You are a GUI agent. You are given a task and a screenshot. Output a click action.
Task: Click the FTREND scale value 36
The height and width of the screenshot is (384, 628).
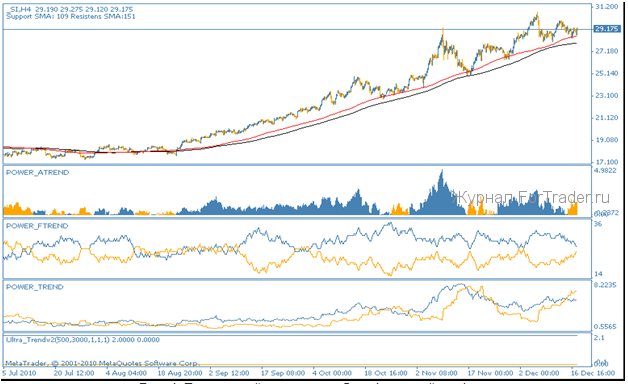pos(598,224)
